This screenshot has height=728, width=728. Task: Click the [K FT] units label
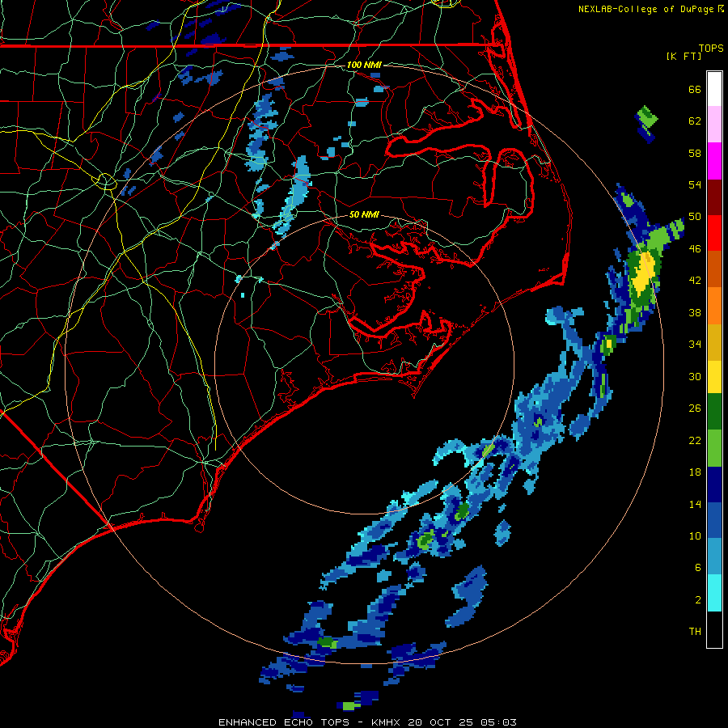684,56
